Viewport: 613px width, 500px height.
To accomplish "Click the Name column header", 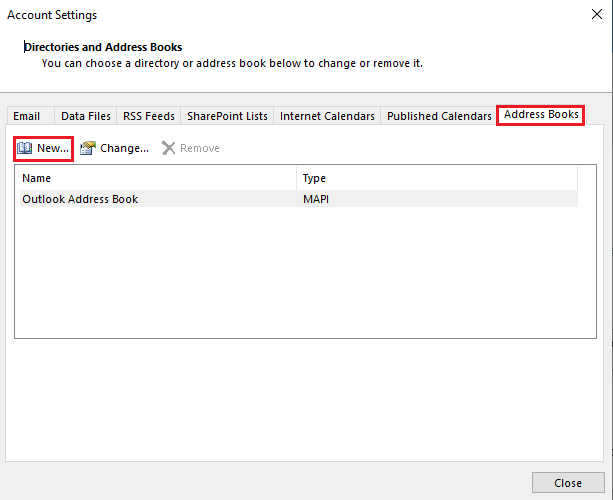I will click(158, 178).
